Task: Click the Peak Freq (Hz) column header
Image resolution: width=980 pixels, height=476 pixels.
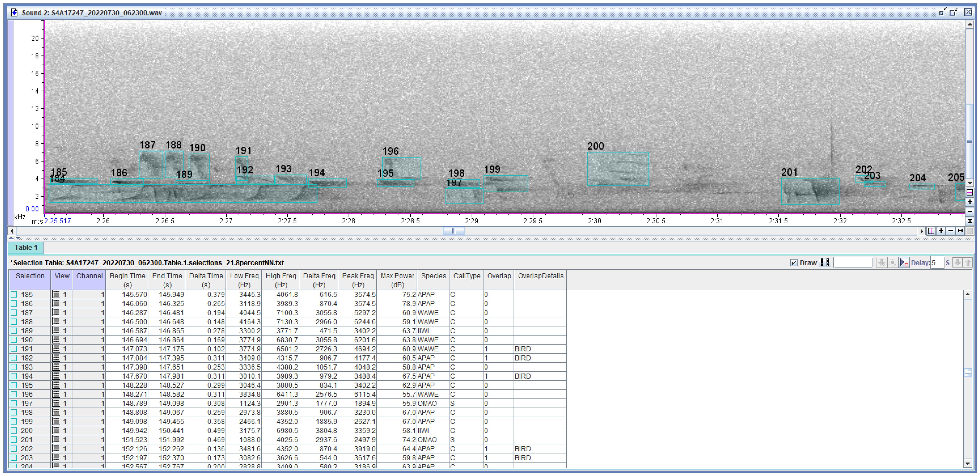Action: 358,280
